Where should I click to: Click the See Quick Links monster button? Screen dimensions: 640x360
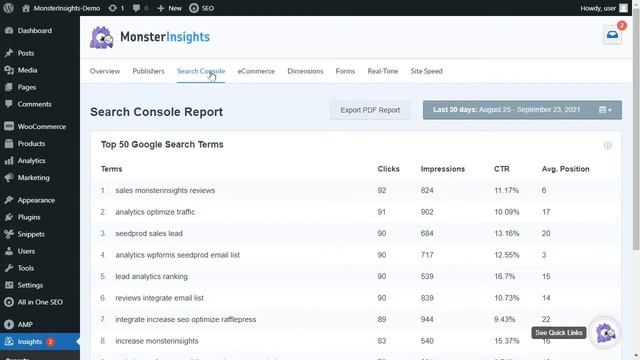(x=605, y=333)
